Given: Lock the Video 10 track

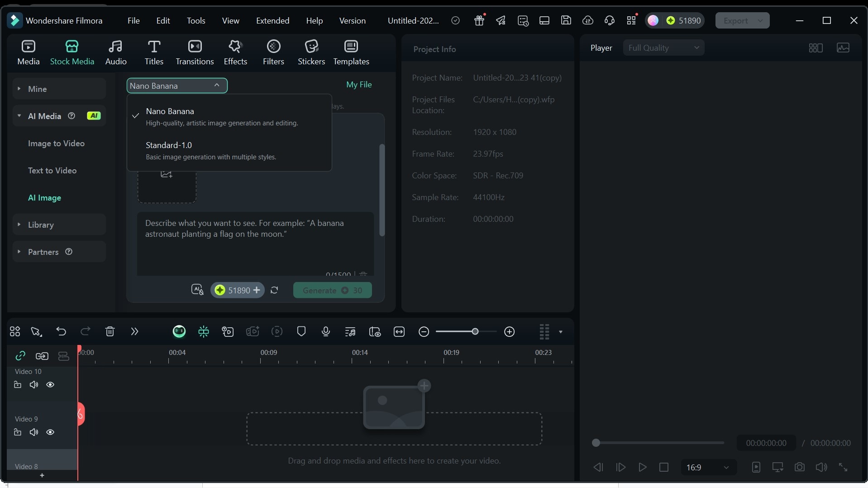Looking at the screenshot, I should pyautogui.click(x=18, y=385).
